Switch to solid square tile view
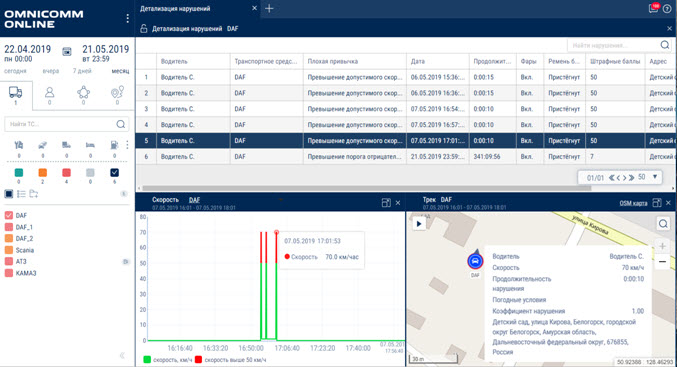This screenshot has height=367, width=677. pos(9,194)
